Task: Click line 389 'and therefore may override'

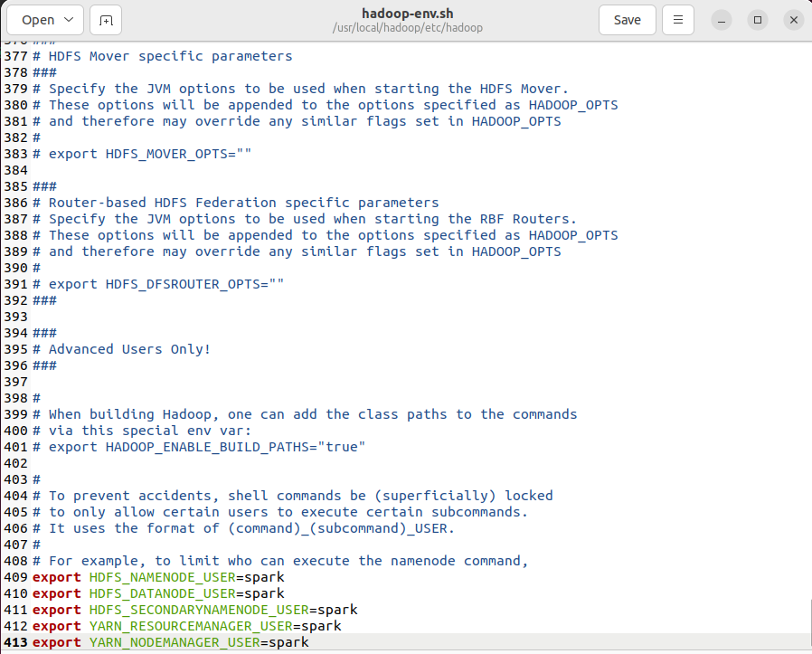Action: 297,251
